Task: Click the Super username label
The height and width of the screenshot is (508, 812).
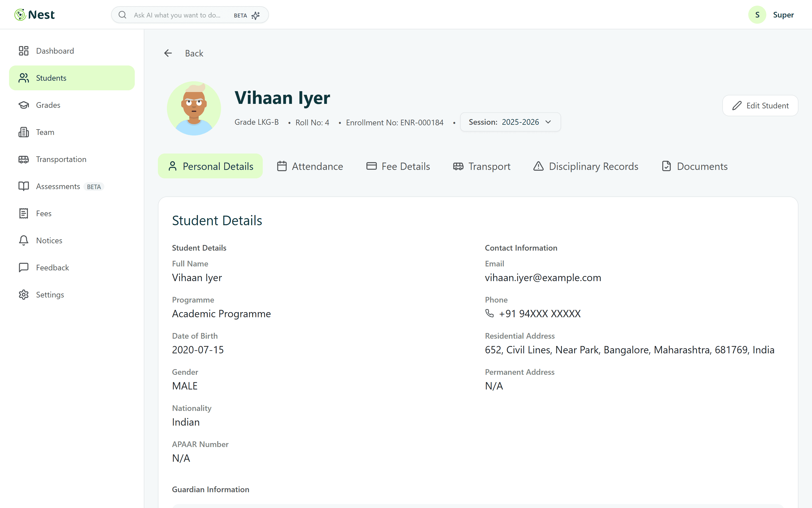Action: point(783,15)
